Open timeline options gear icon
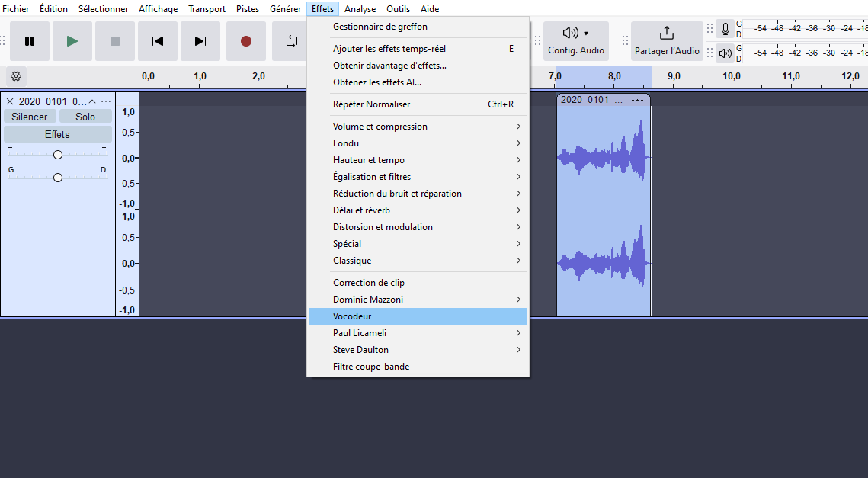This screenshot has width=868, height=478. [x=16, y=76]
